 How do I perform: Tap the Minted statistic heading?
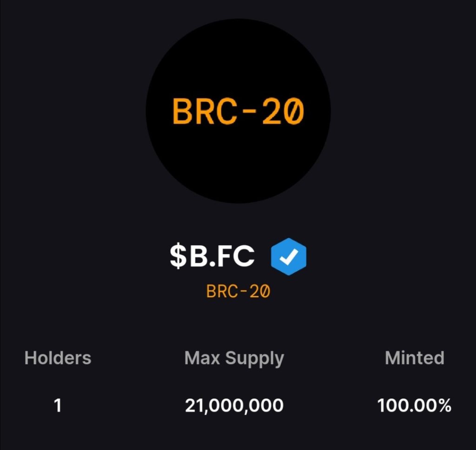(x=415, y=358)
